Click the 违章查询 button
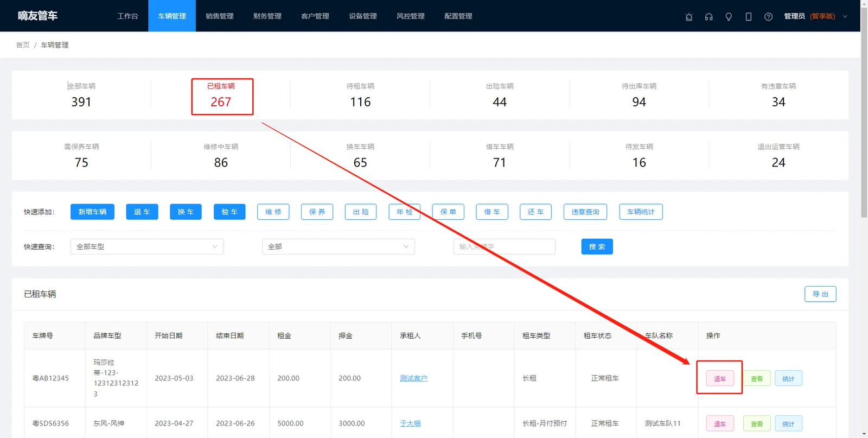This screenshot has height=438, width=868. pyautogui.click(x=585, y=212)
